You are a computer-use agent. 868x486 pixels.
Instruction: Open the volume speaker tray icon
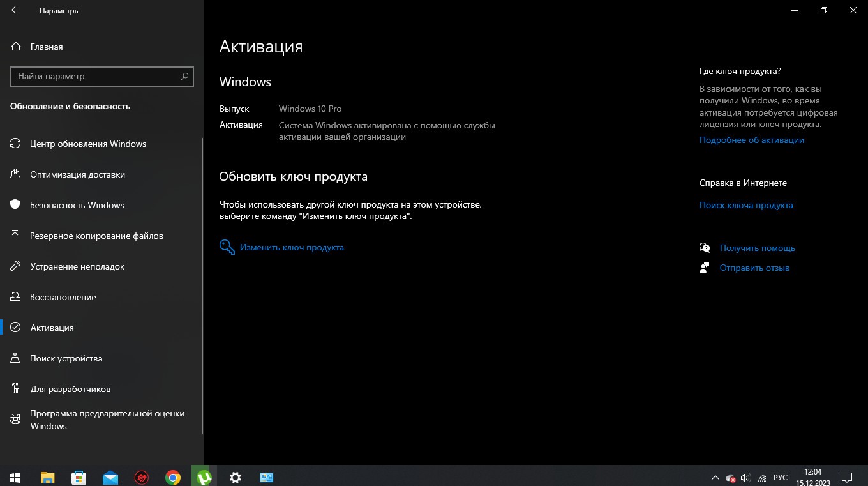coord(746,478)
